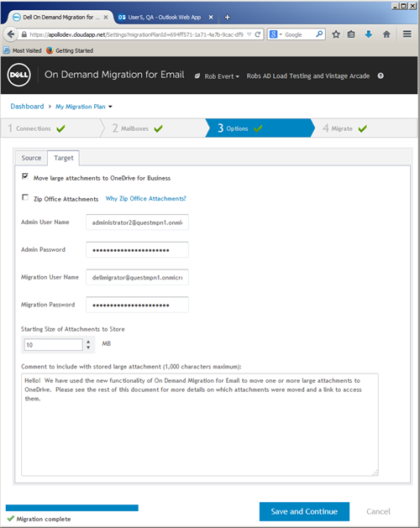The height and width of the screenshot is (528, 420).
Task: Click the Dell logo icon
Action: coord(18,75)
